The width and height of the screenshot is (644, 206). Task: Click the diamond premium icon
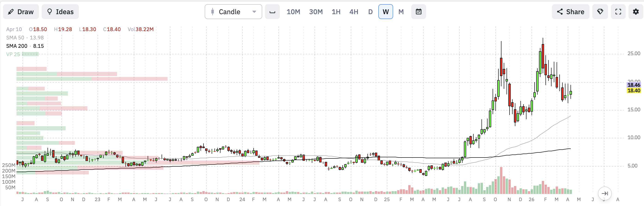pos(600,12)
